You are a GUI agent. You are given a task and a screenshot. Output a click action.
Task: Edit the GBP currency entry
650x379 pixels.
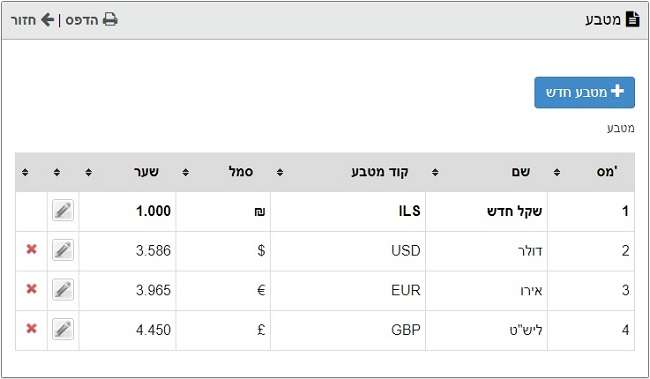[63, 329]
